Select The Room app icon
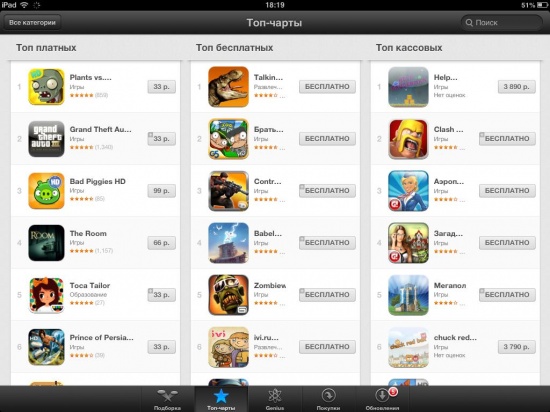This screenshot has height=412, width=550. (46, 243)
